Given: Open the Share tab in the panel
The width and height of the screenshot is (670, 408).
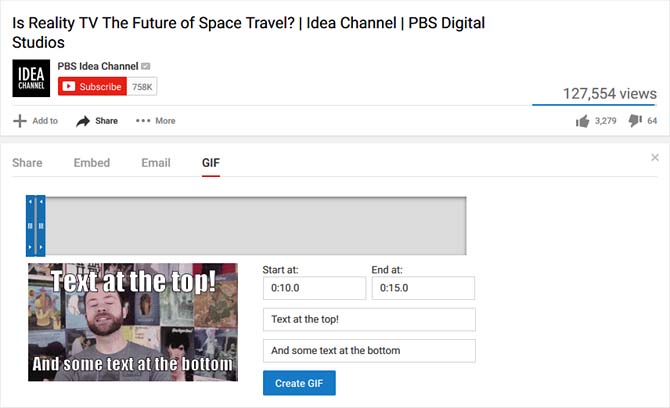Looking at the screenshot, I should 27,163.
